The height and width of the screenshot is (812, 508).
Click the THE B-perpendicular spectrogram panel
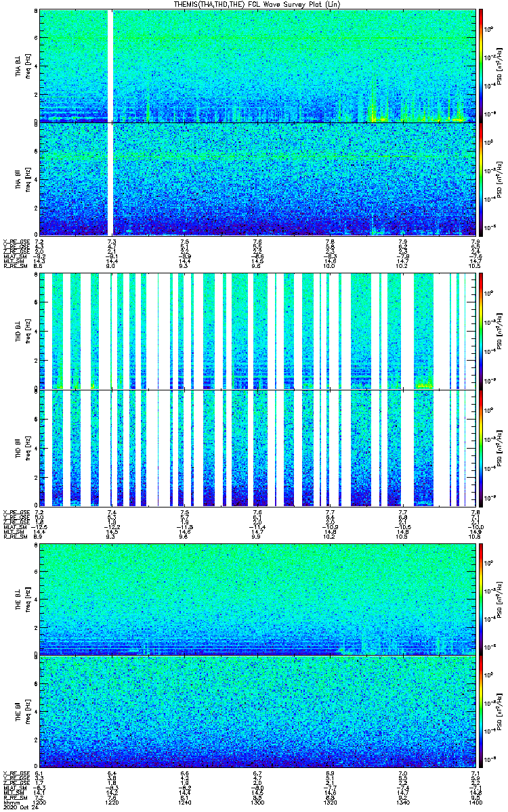(x=257, y=599)
